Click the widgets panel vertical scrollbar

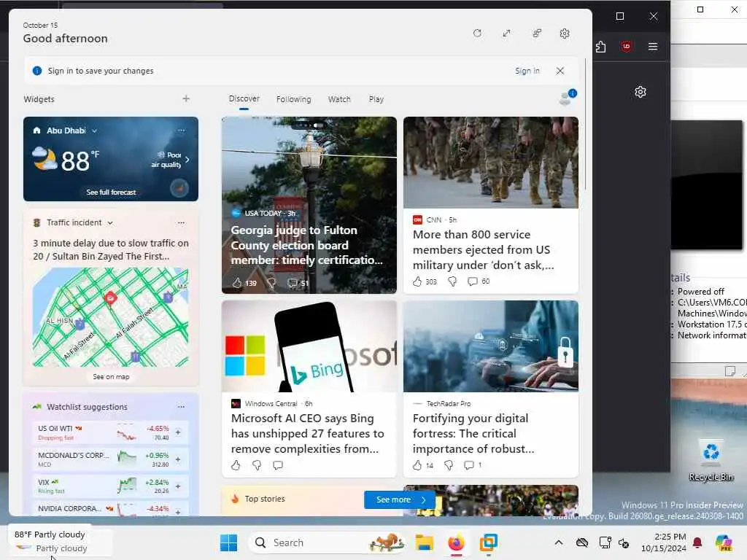pyautogui.click(x=585, y=124)
